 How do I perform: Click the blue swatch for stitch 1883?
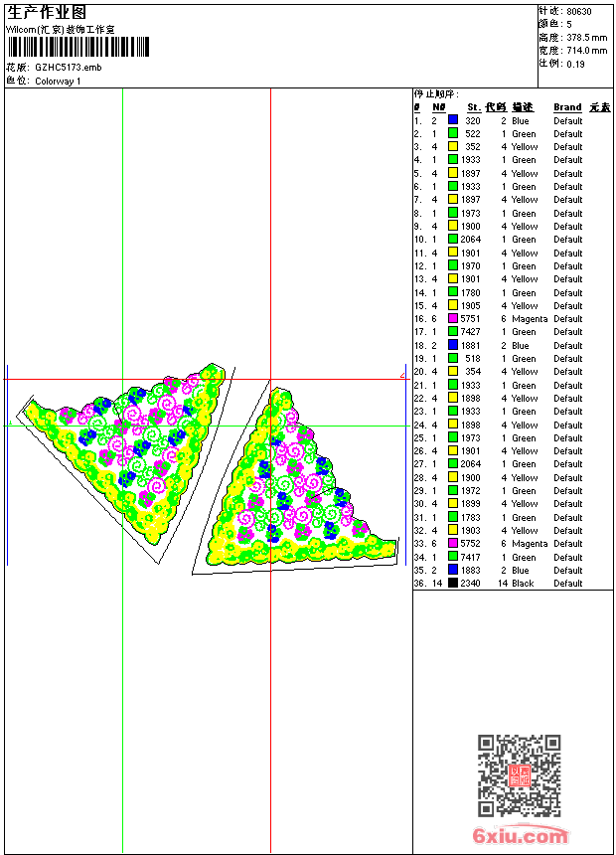click(453, 571)
